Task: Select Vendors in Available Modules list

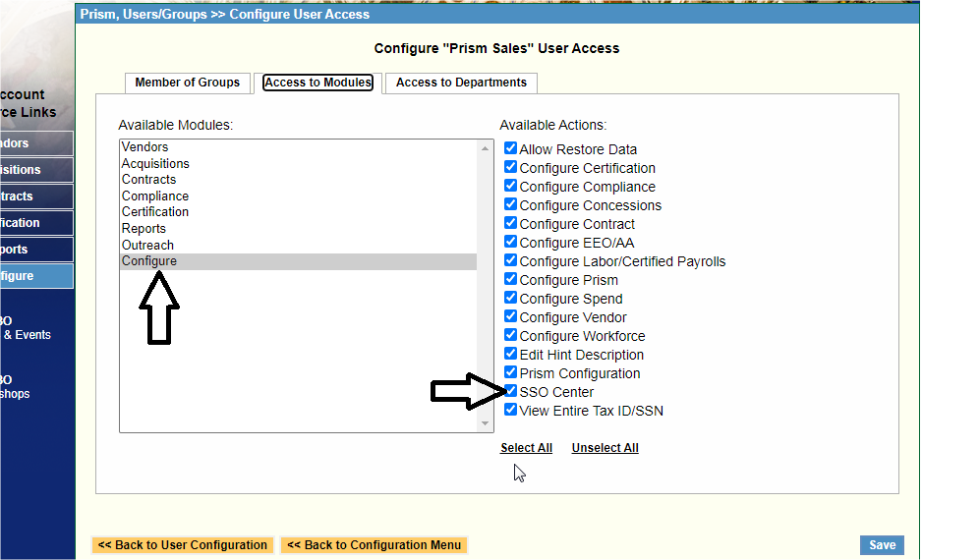Action: 145,147
